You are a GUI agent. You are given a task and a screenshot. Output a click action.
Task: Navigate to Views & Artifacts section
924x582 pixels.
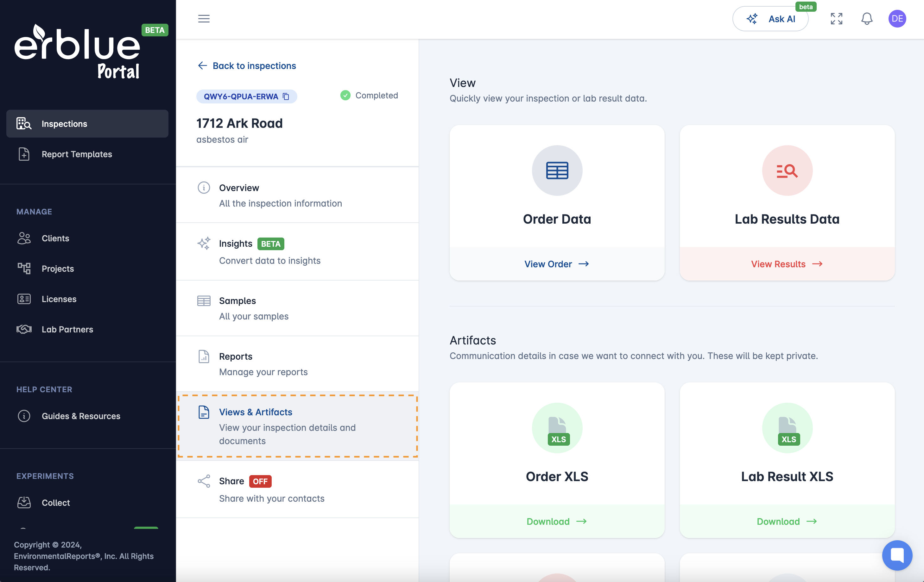[x=297, y=426]
